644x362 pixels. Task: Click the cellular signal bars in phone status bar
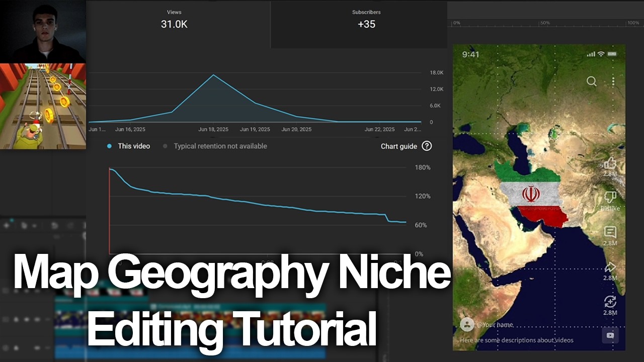click(591, 54)
